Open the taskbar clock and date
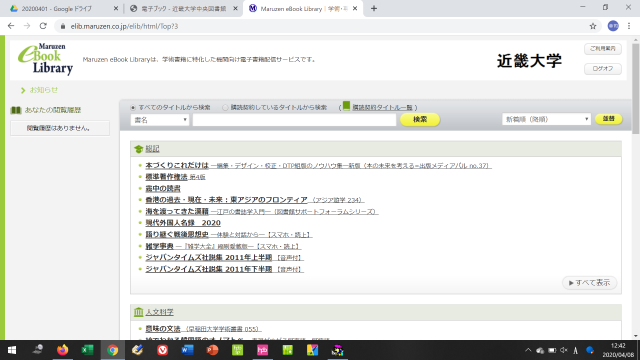640x360 pixels. 618,350
